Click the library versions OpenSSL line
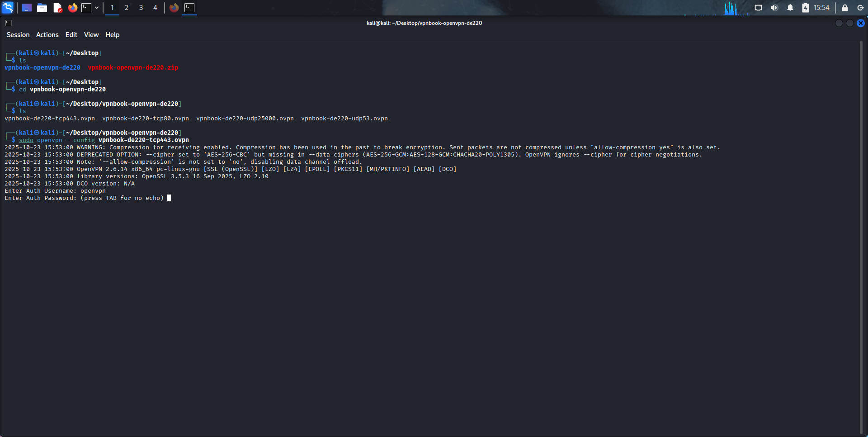 pyautogui.click(x=137, y=176)
